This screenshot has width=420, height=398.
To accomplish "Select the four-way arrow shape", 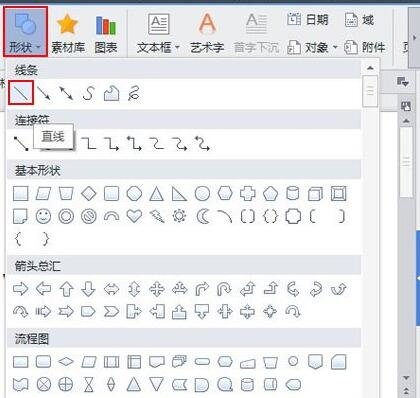I will tap(156, 289).
